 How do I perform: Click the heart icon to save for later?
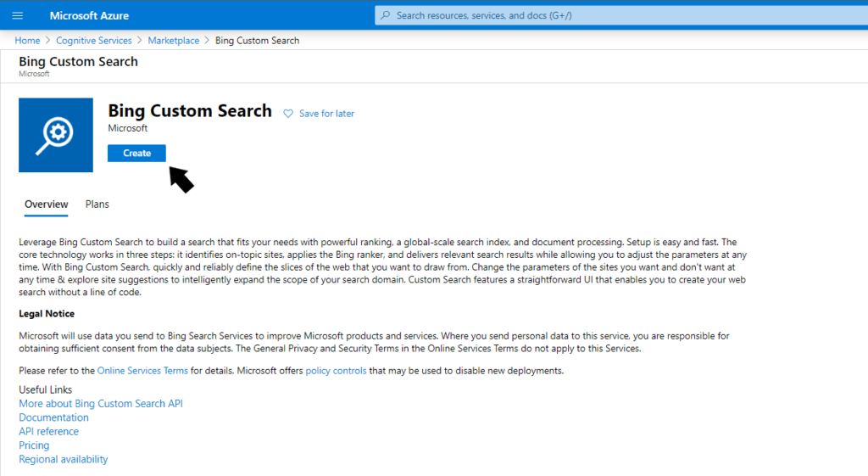tap(288, 114)
